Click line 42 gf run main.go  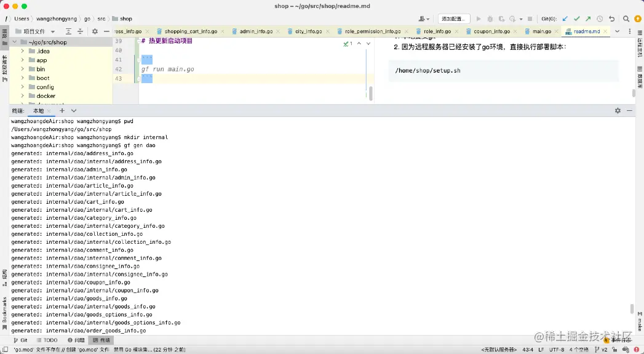pos(167,69)
